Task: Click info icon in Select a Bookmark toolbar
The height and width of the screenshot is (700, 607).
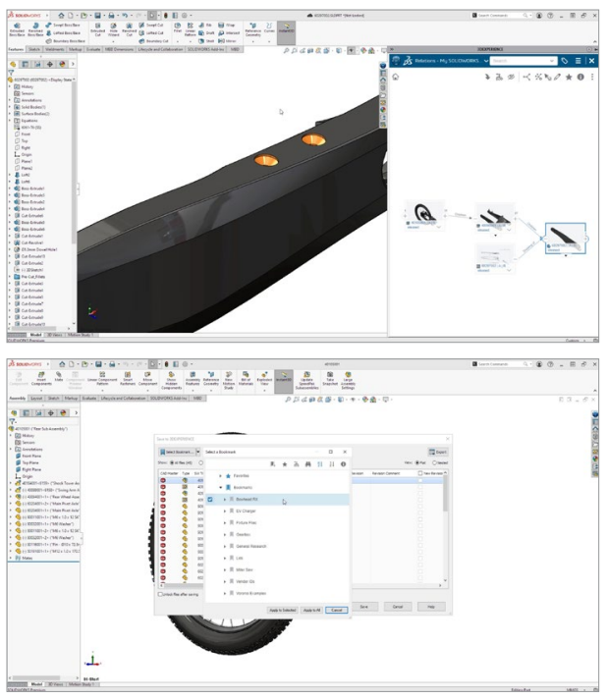Action: point(345,462)
